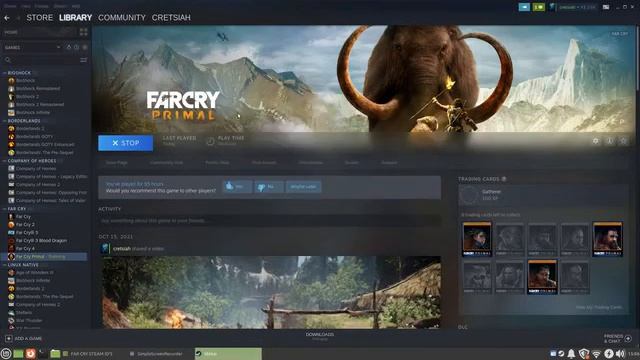Collapse the COMPANY OF HEROES collection
This screenshot has width=640, height=360.
click(x=4, y=161)
